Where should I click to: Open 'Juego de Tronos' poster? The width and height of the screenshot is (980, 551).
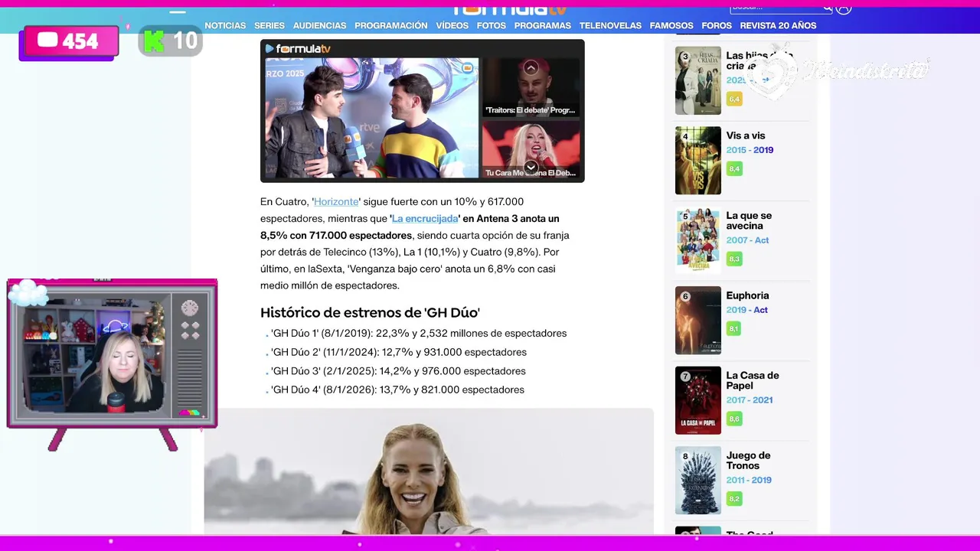698,481
